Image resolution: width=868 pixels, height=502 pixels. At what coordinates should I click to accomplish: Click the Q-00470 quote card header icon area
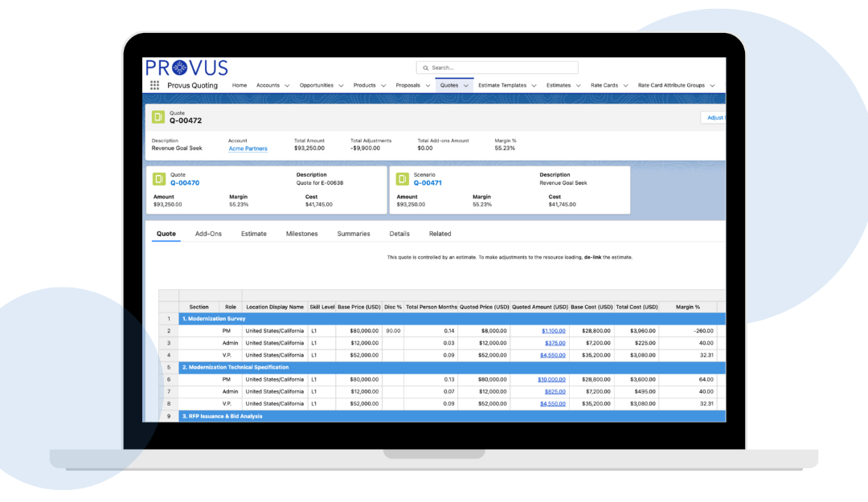click(159, 179)
